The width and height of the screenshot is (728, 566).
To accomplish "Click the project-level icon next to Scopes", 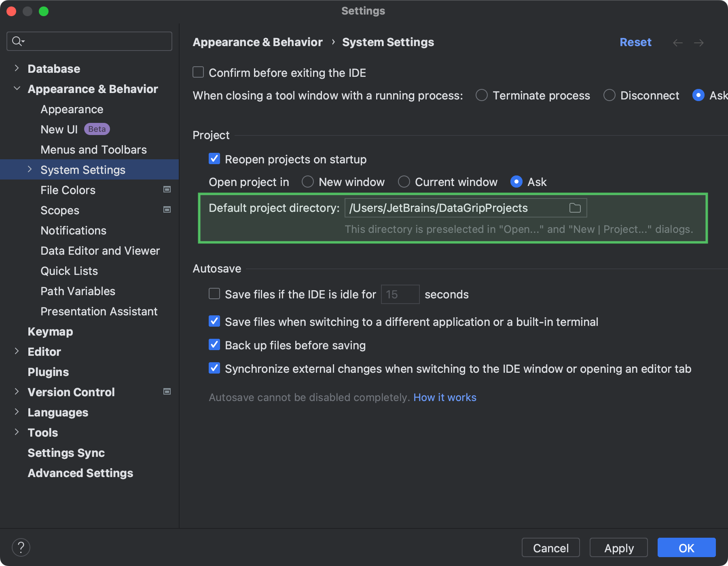I will [x=167, y=209].
